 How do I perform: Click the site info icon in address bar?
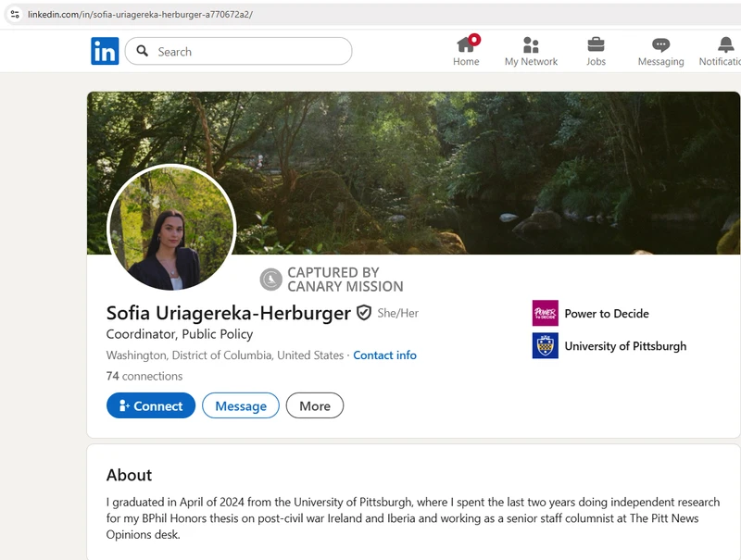tap(15, 14)
